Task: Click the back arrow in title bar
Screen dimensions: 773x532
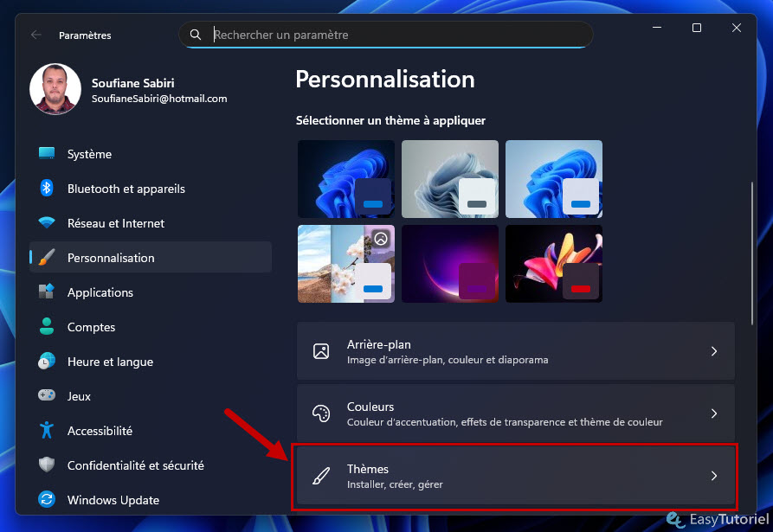Action: [35, 35]
